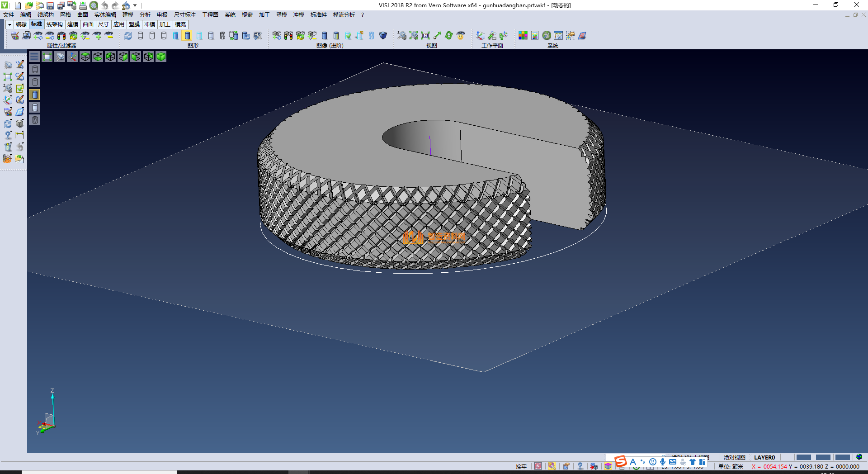Click the wrench system settings icon
Screen dimensions: 868x474
click(547, 36)
